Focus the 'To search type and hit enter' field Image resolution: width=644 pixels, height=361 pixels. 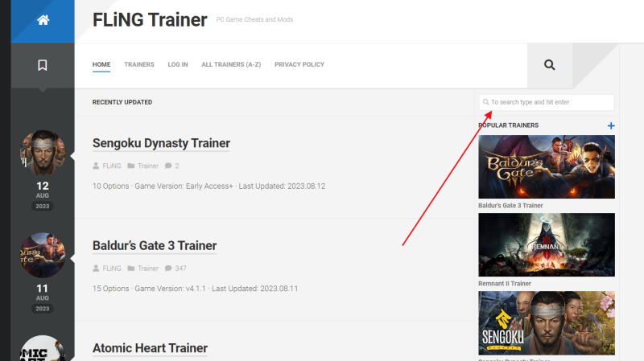[547, 102]
